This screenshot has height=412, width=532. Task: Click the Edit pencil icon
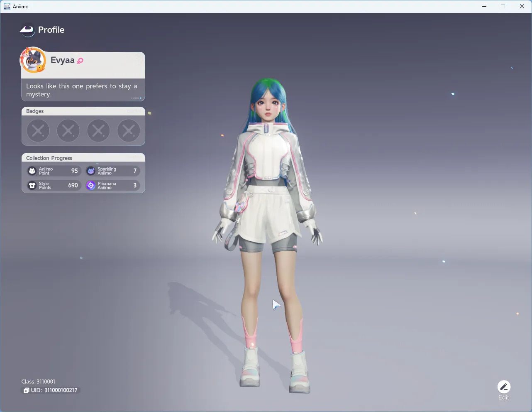click(x=504, y=387)
